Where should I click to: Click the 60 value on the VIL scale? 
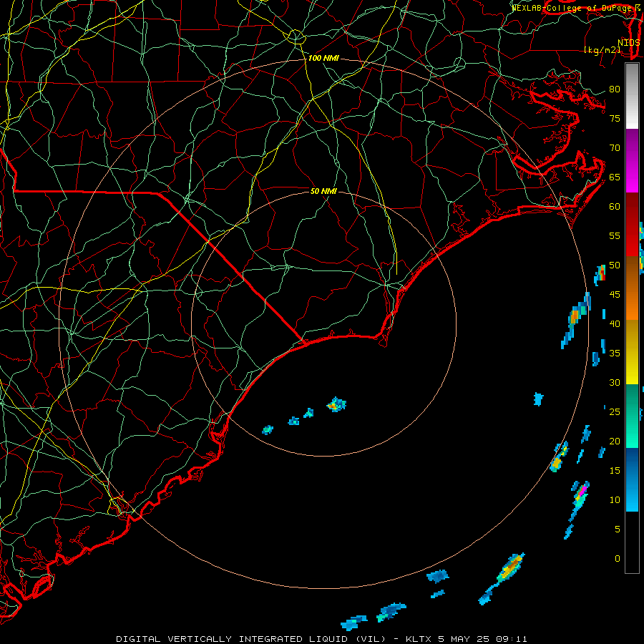pyautogui.click(x=615, y=207)
